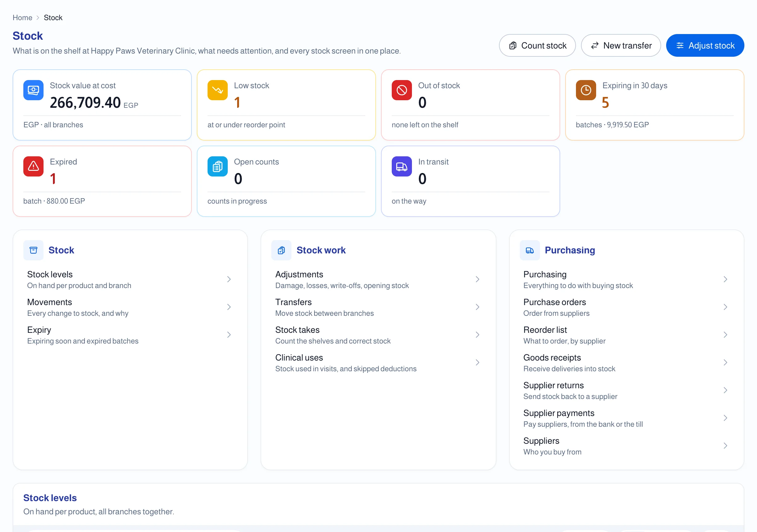The width and height of the screenshot is (757, 532).
Task: Click the Stock work section clipboard icon
Action: [x=281, y=250]
